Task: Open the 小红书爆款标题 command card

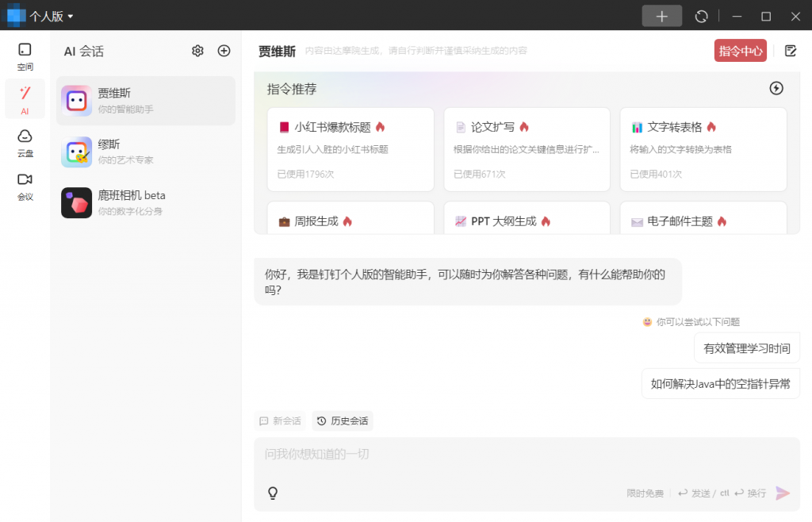Action: pos(350,150)
